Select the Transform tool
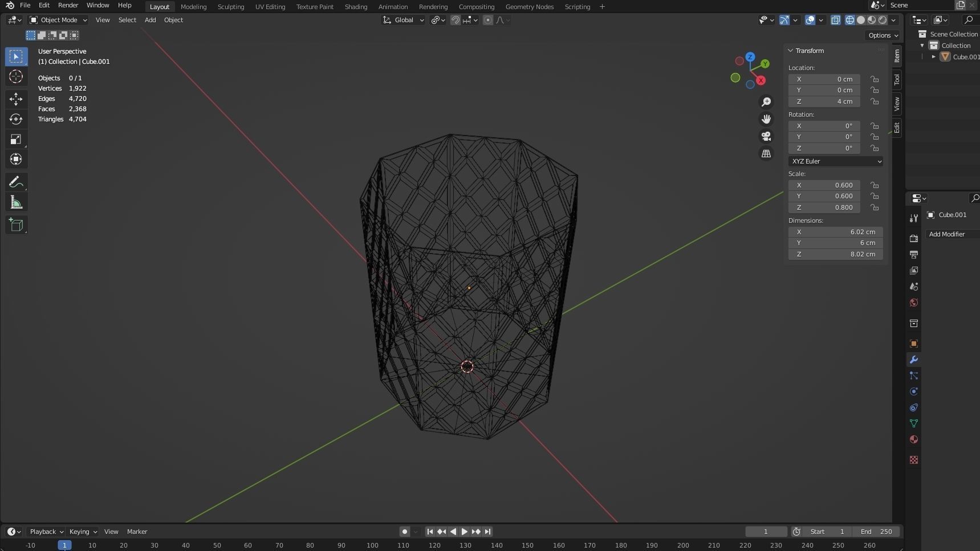The width and height of the screenshot is (980, 551). tap(16, 159)
